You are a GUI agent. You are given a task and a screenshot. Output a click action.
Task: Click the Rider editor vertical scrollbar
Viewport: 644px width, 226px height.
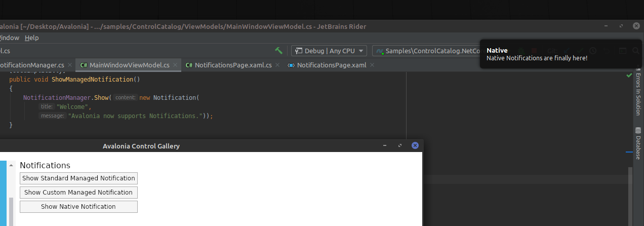[630, 197]
